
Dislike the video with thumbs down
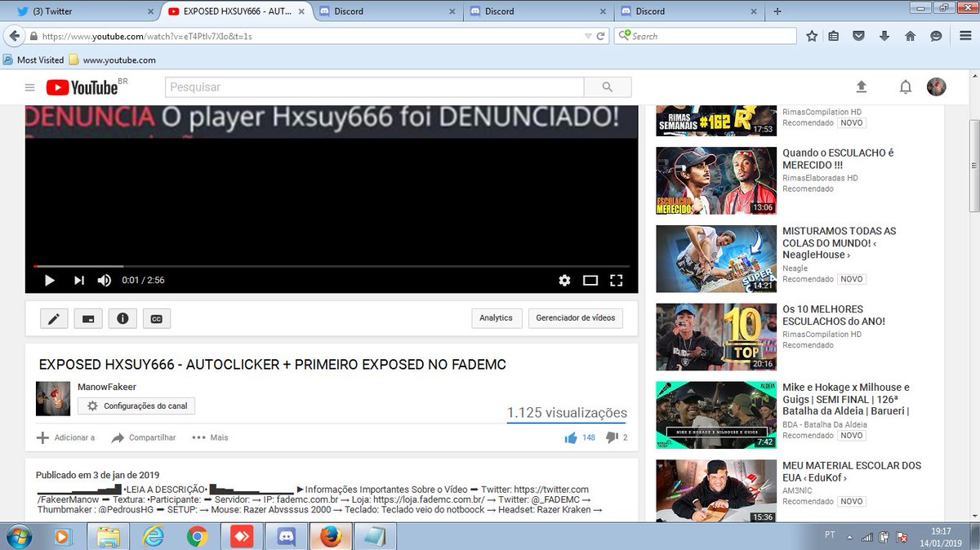(x=611, y=438)
